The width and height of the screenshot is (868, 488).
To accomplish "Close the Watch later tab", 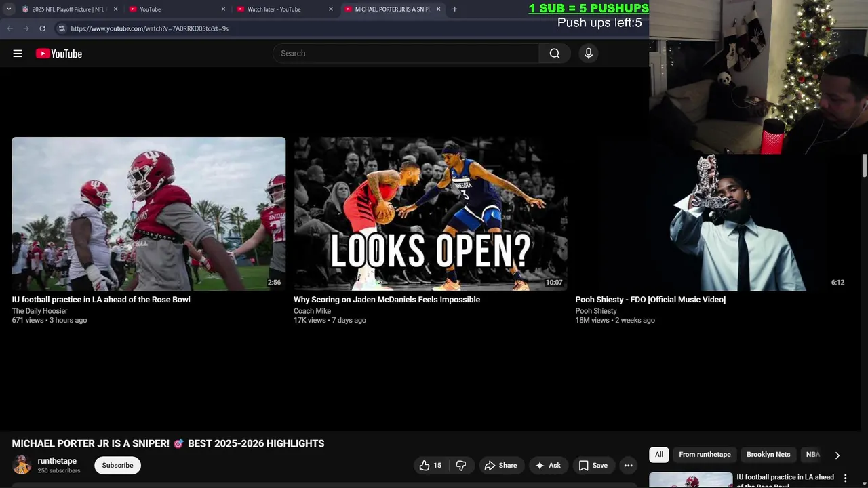I will pyautogui.click(x=331, y=9).
